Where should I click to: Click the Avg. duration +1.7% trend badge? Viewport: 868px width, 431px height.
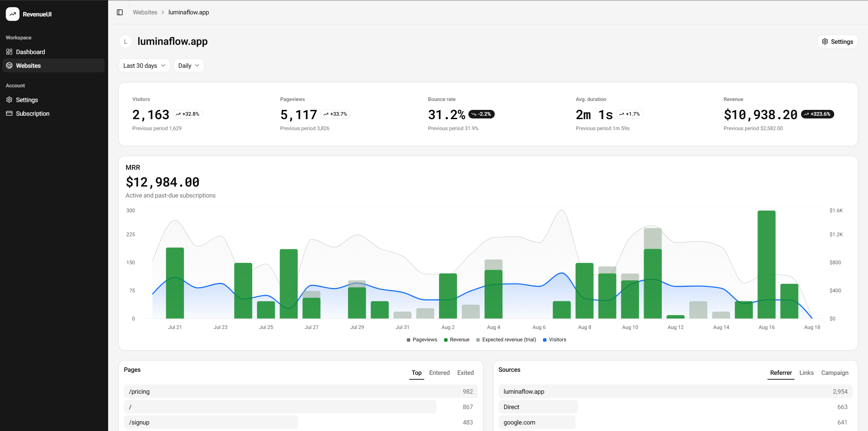[630, 114]
